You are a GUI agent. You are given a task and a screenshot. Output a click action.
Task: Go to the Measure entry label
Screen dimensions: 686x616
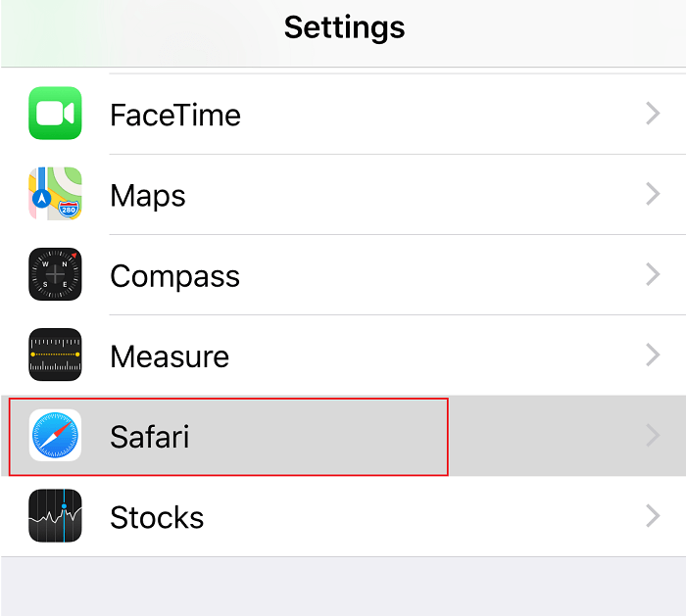click(170, 355)
